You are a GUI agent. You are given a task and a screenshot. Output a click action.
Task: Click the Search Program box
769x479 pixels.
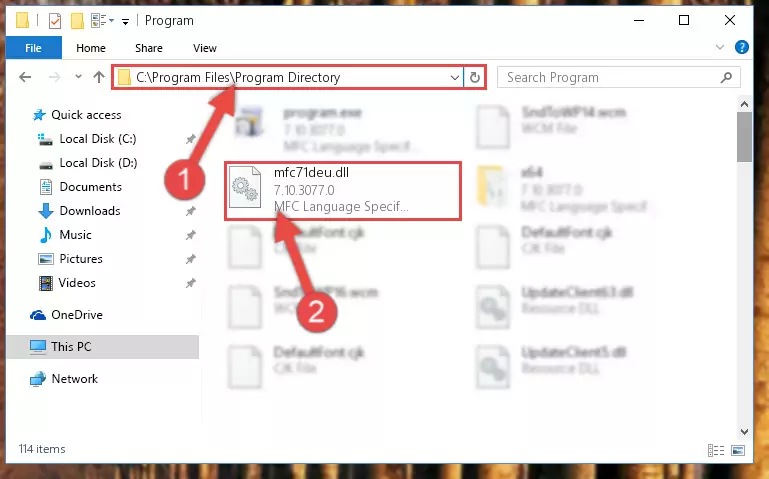coord(618,77)
